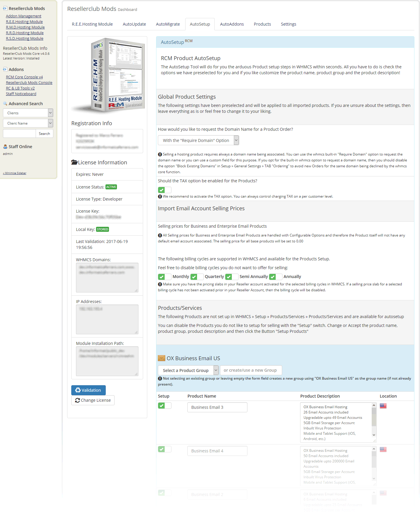Switch to R.E.E.Hosting Module tab
420x516 pixels.
click(x=92, y=24)
